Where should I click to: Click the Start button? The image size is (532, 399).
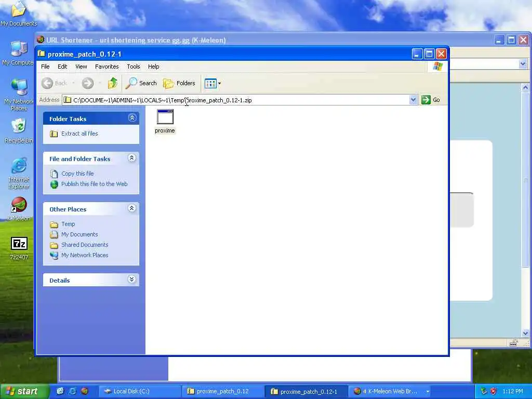pyautogui.click(x=25, y=391)
